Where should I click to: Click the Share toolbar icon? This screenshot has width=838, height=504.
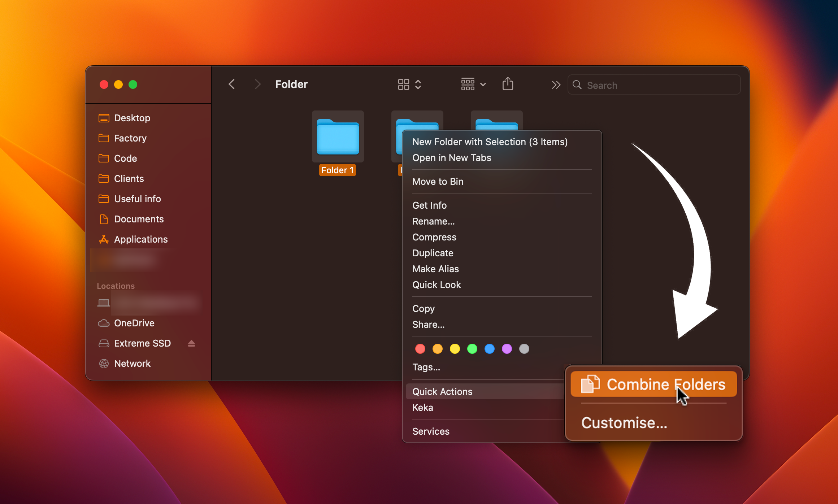(x=508, y=84)
